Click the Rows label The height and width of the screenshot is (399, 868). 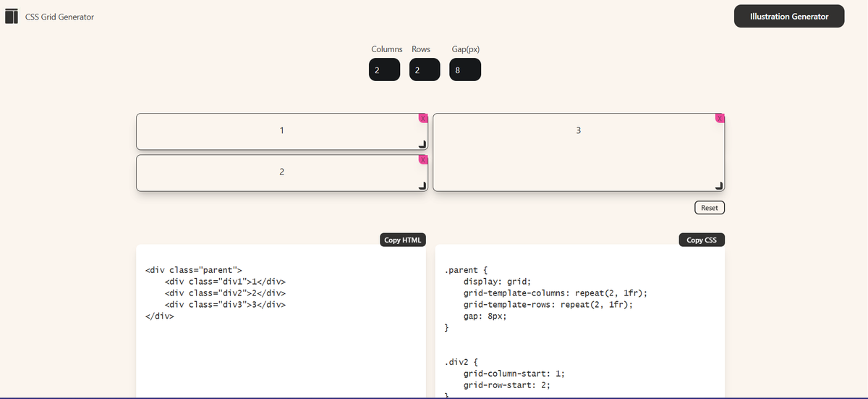coord(421,49)
